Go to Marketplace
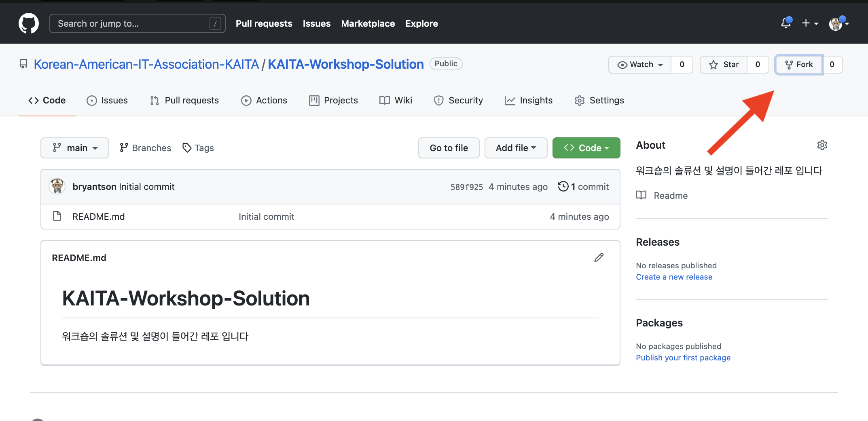The width and height of the screenshot is (868, 421). [368, 23]
